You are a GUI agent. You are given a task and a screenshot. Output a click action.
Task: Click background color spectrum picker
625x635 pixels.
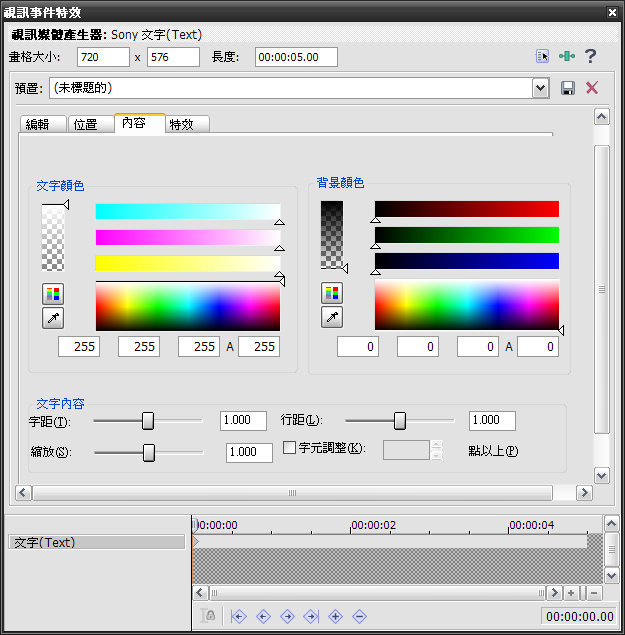467,305
